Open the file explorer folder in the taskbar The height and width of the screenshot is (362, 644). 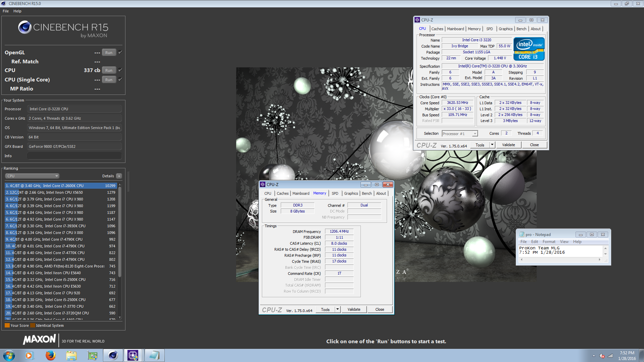[x=71, y=355]
